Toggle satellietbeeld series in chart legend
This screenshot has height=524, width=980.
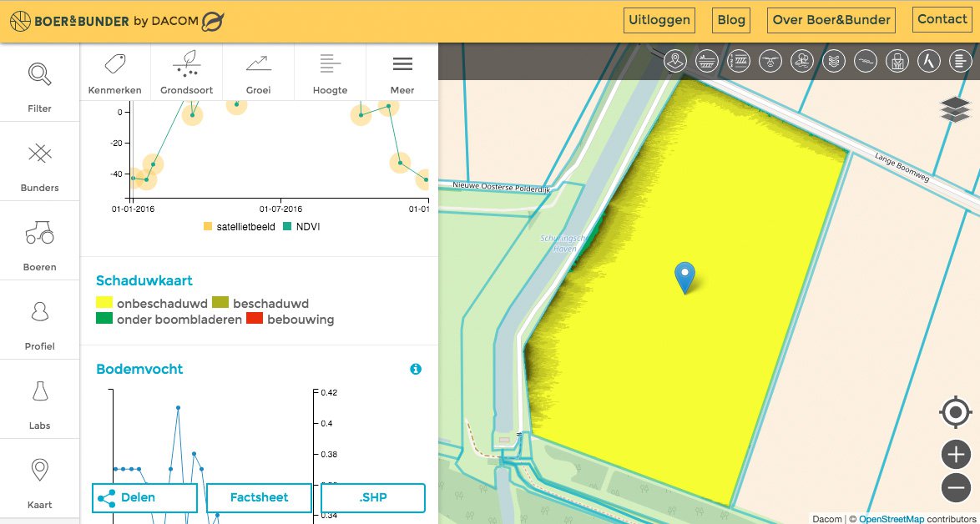point(240,227)
